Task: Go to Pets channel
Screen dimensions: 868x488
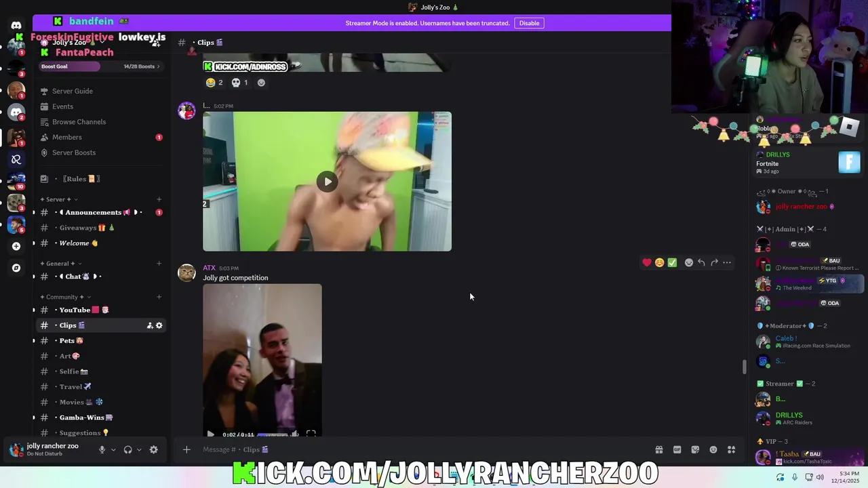Action: pyautogui.click(x=102, y=341)
